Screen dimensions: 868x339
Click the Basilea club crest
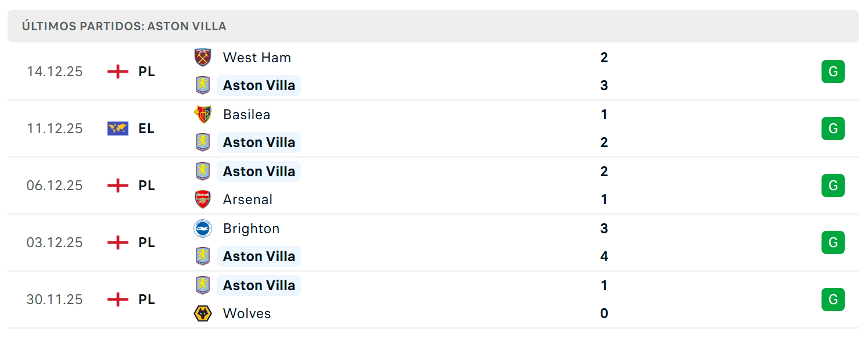(x=203, y=115)
